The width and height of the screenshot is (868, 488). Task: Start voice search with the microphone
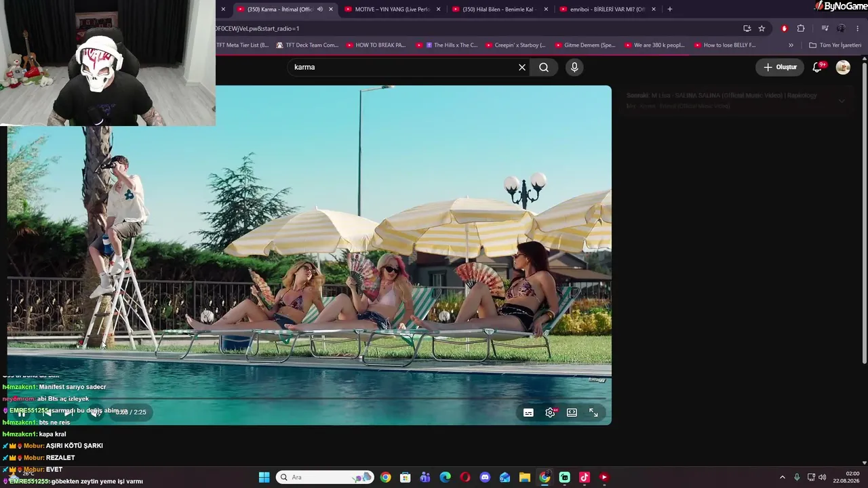574,67
